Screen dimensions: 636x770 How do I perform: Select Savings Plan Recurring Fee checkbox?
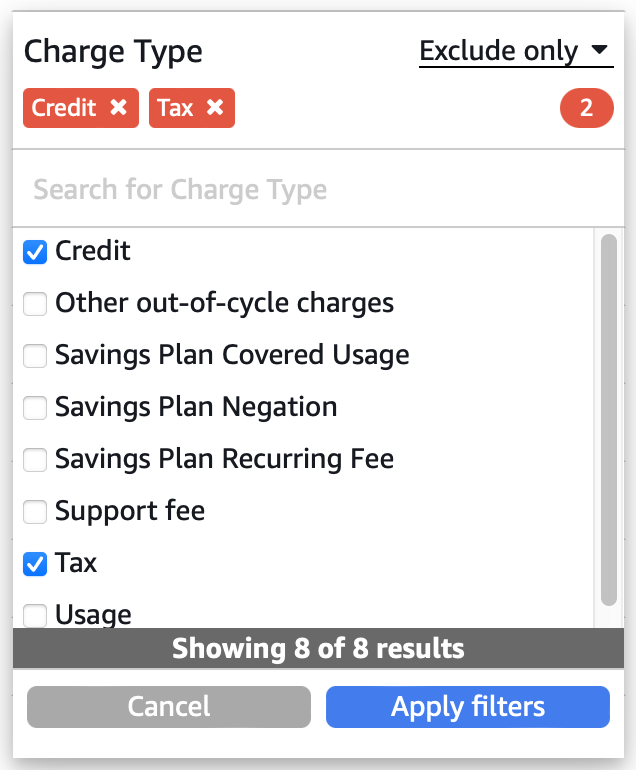point(35,460)
